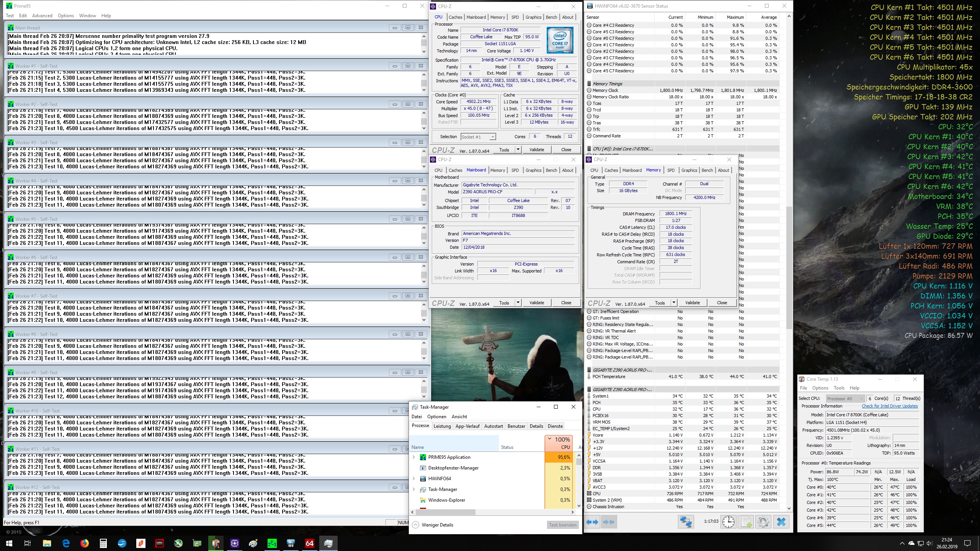Start logging via HWiNFO report page icon
The image size is (980, 551).
coord(746,522)
